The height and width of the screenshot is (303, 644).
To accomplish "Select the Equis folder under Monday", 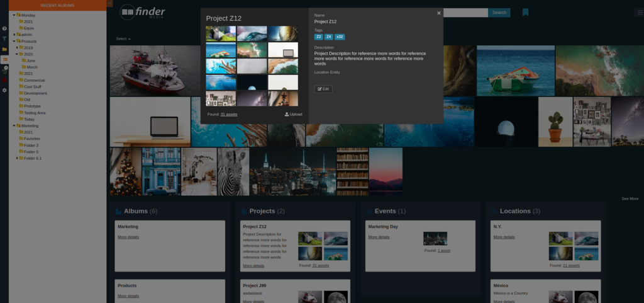I will point(29,28).
